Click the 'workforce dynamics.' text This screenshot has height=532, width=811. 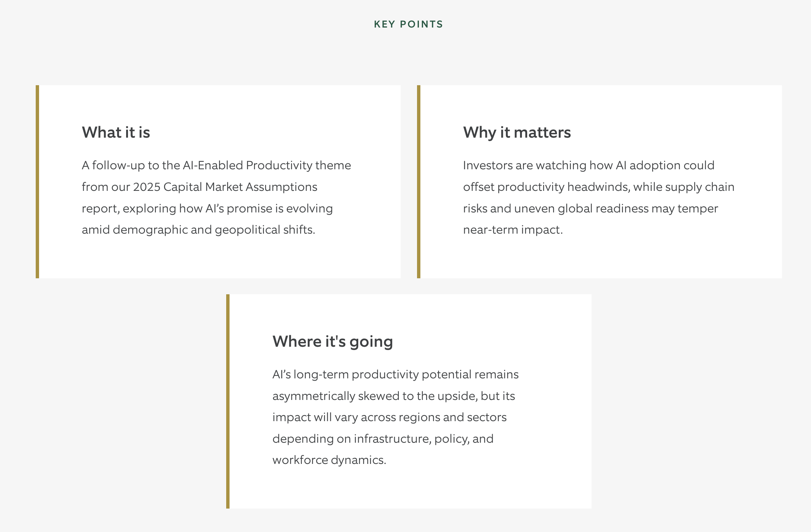tap(329, 460)
